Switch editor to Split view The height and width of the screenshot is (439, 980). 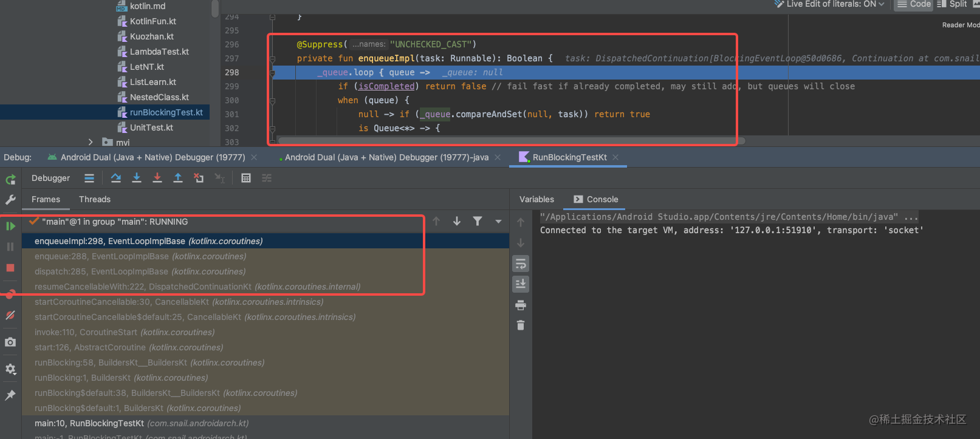[x=953, y=4]
